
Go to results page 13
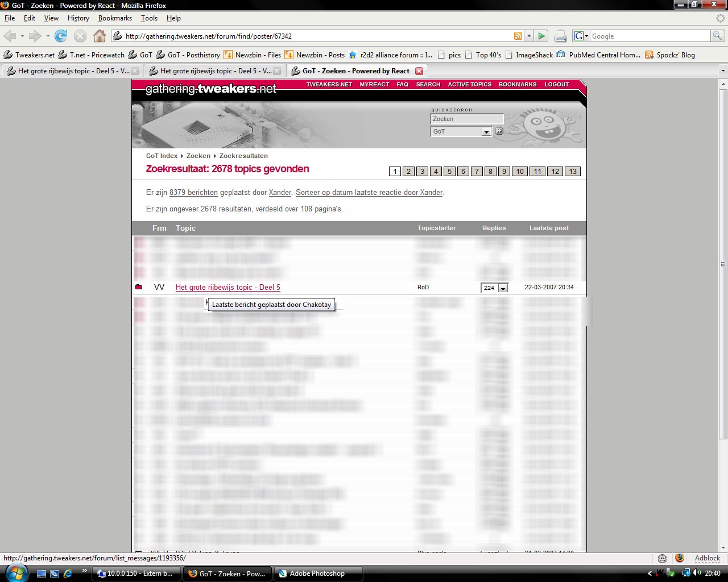click(573, 172)
